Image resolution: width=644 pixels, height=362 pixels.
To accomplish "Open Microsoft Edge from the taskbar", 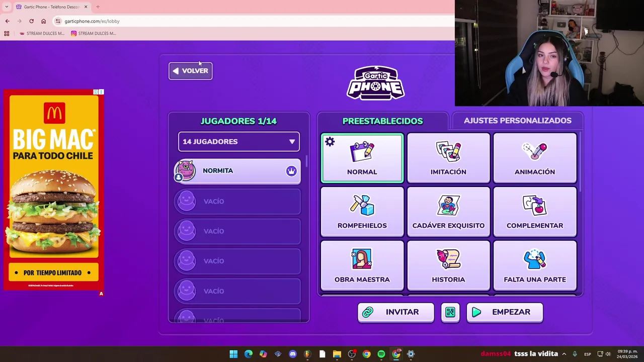I will [x=249, y=354].
